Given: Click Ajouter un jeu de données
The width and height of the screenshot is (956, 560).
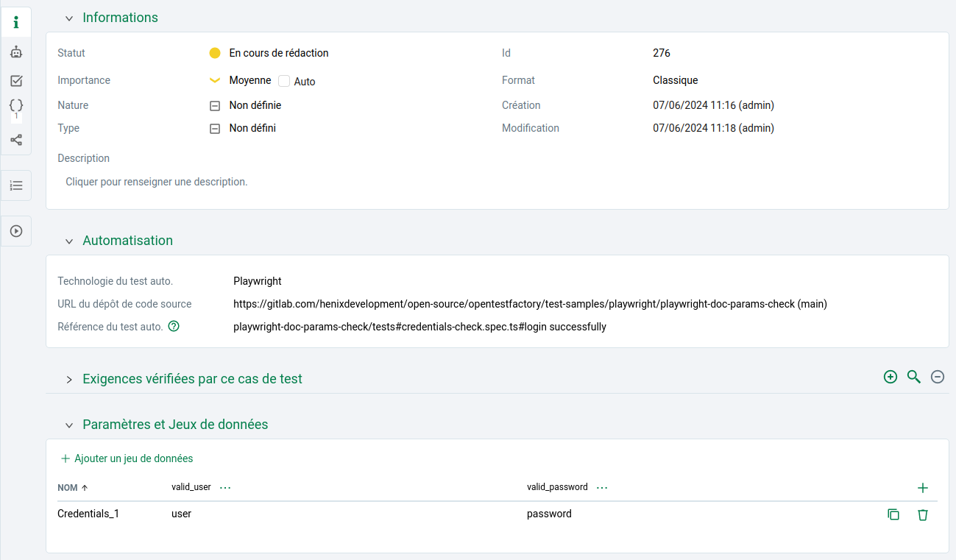Looking at the screenshot, I should (127, 458).
